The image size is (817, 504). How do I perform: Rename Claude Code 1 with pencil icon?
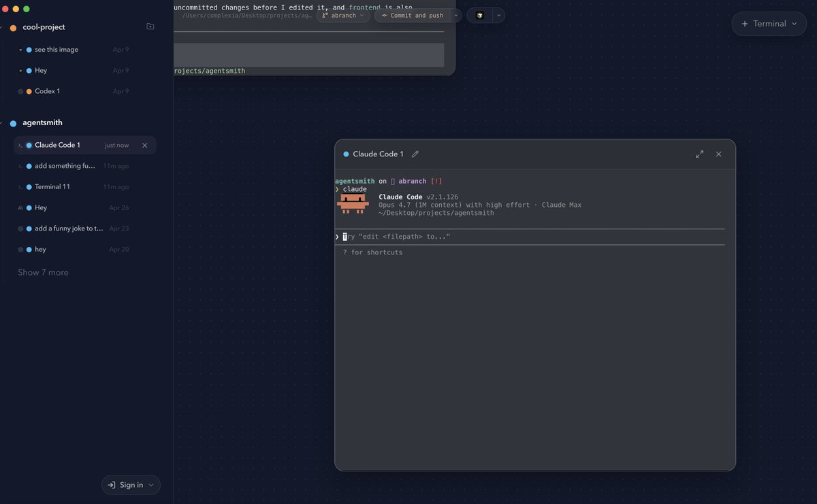point(415,154)
